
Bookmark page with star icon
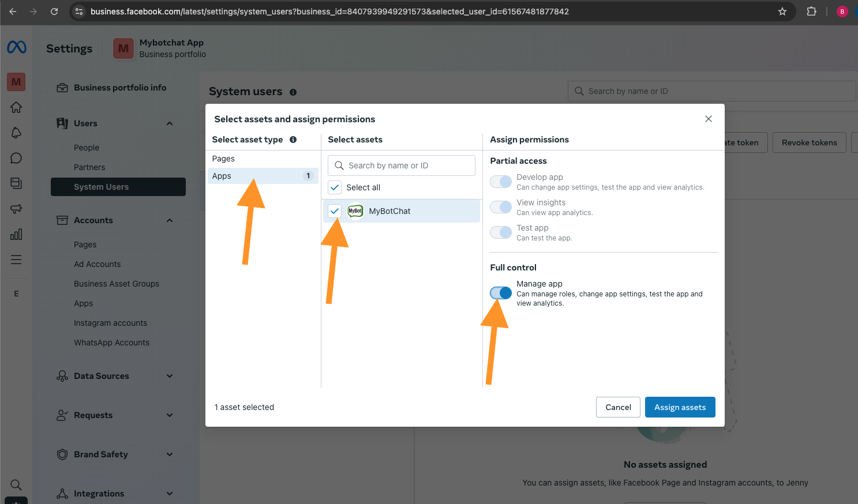[782, 12]
